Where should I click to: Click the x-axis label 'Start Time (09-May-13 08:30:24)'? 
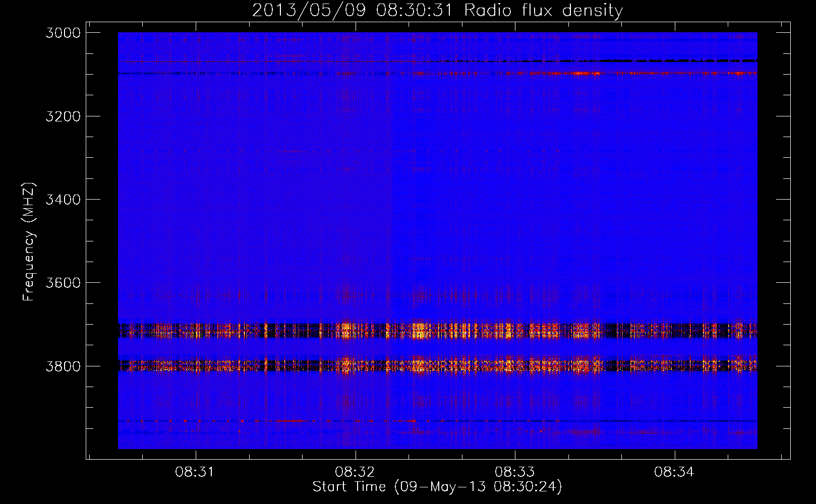(437, 487)
